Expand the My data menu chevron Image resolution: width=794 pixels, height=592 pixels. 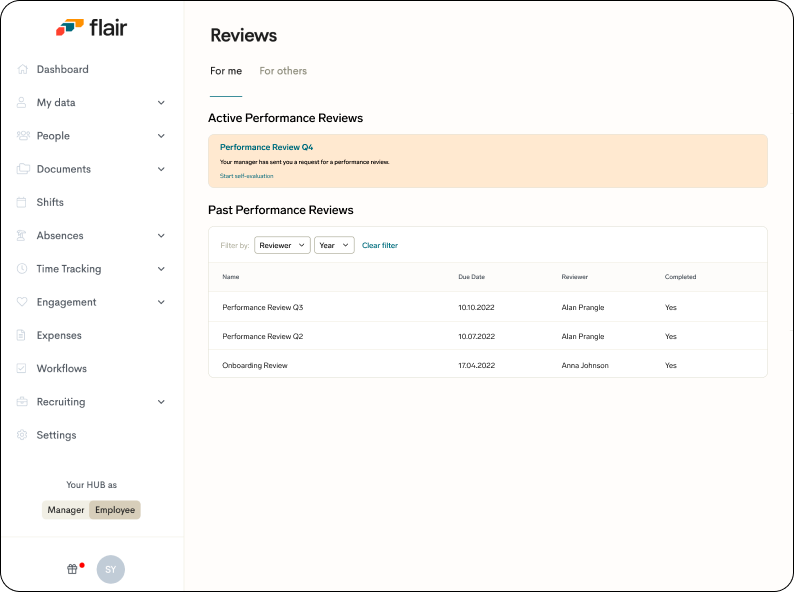(x=161, y=103)
